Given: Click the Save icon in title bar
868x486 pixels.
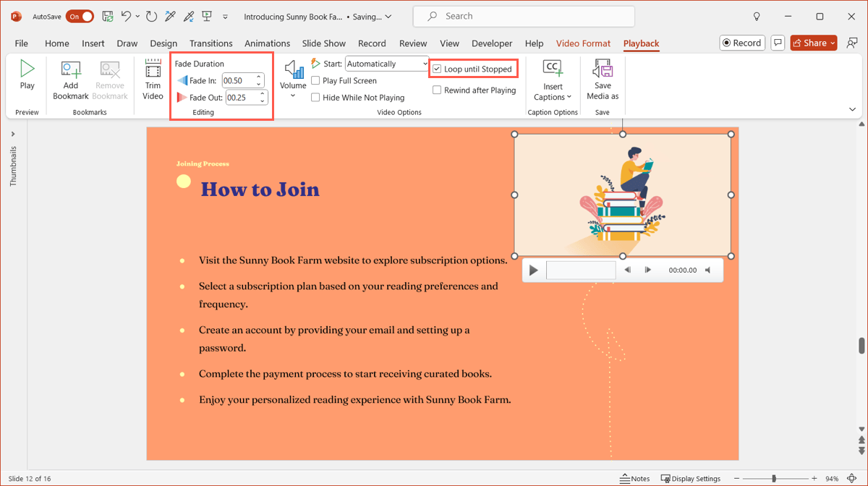Looking at the screenshot, I should pyautogui.click(x=107, y=16).
